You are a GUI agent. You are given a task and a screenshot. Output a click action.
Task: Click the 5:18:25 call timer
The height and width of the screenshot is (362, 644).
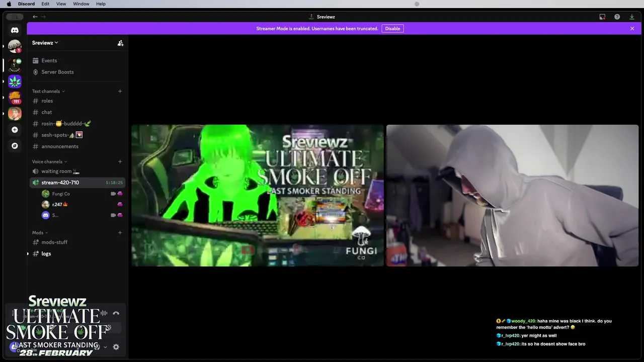click(x=114, y=183)
